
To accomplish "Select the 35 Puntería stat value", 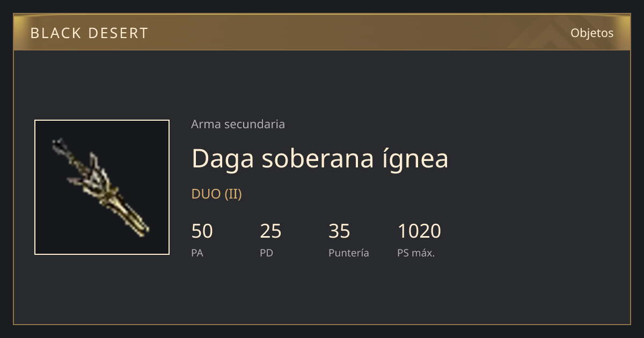I will pos(339,231).
